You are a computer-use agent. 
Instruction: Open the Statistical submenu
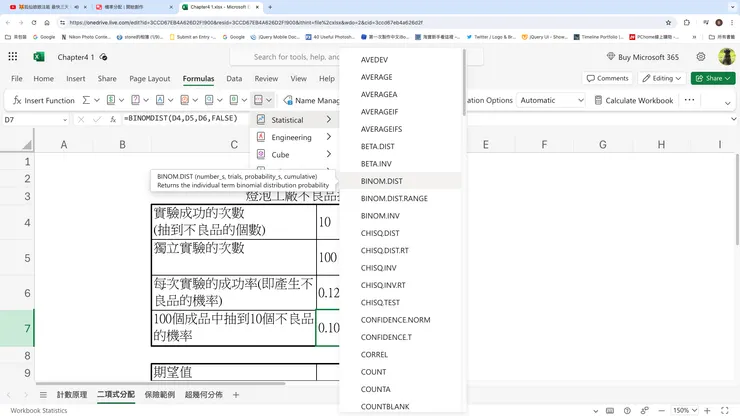[294, 119]
